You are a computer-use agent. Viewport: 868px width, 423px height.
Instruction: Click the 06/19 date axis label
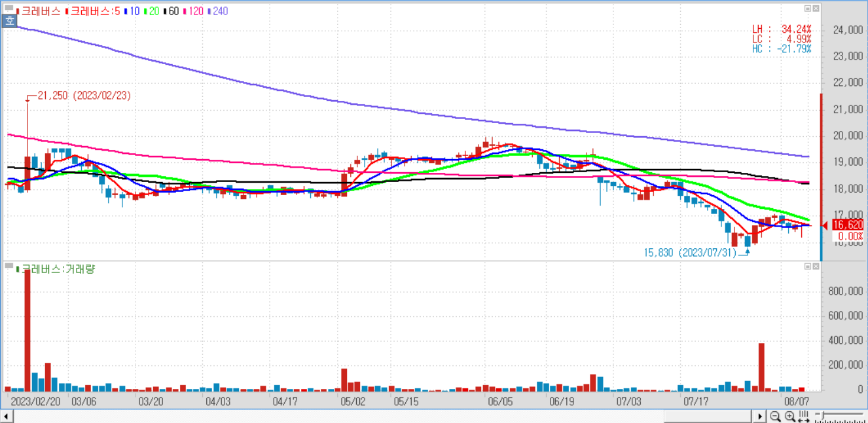pos(562,401)
